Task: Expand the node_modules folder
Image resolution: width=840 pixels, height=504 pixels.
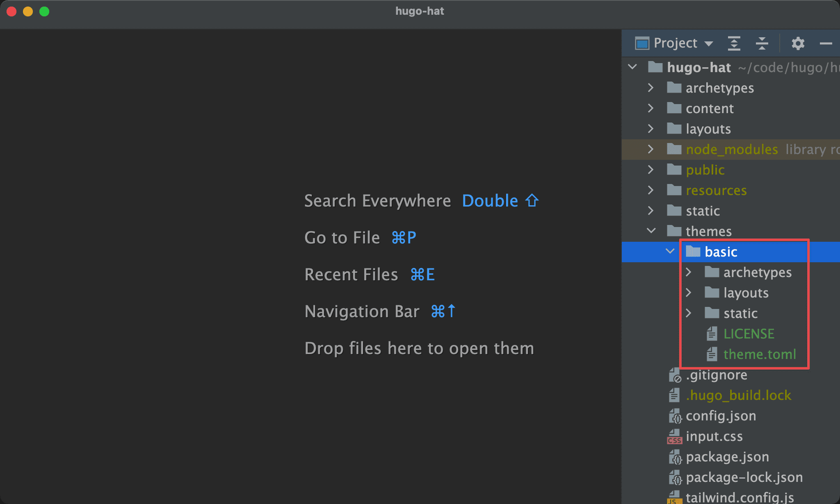Action: point(651,149)
